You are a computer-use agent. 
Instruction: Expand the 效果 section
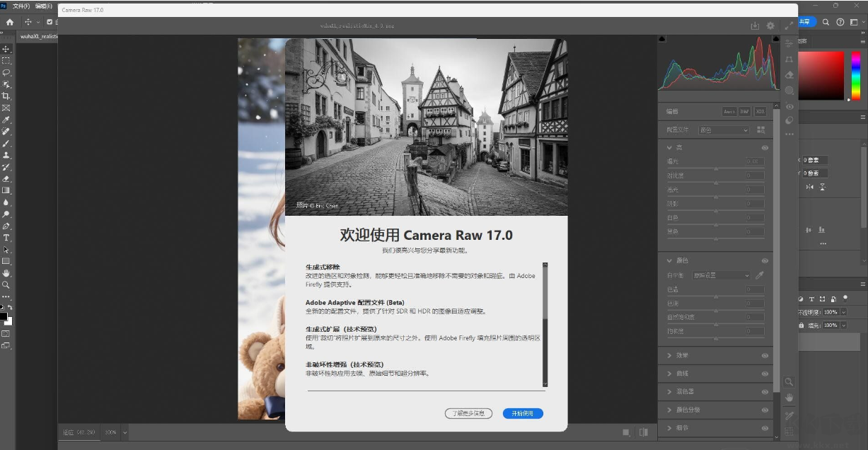(683, 355)
